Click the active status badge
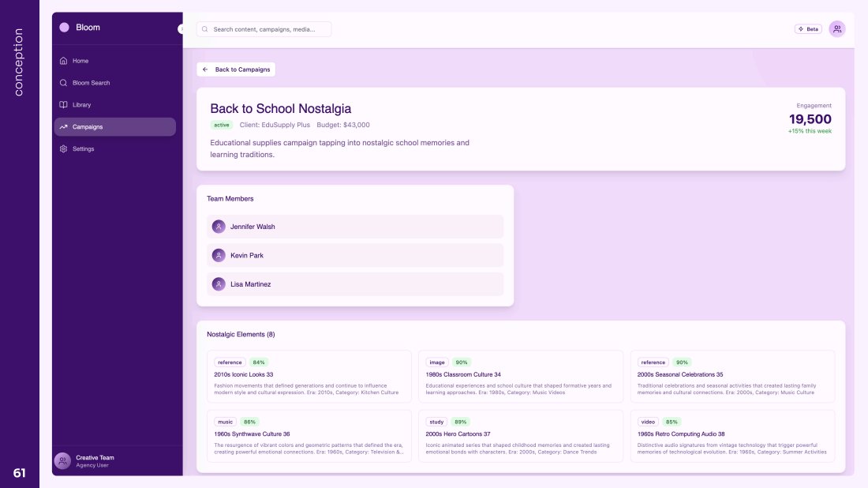Viewport: 868px width, 488px height. [222, 126]
